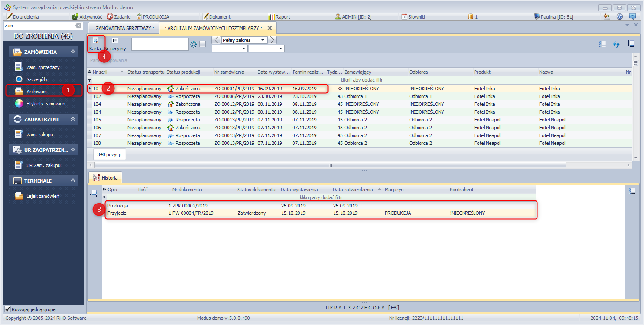Viewport: 644px width, 325px height.
Task: Collapse the ZAMÓWIENIA sidebar group
Action: point(73,52)
